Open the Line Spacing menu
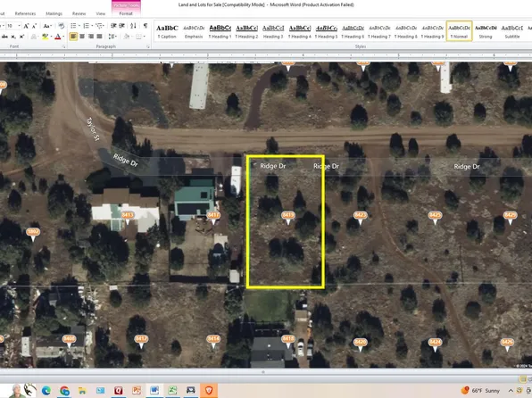532x398 pixels. coord(112,37)
